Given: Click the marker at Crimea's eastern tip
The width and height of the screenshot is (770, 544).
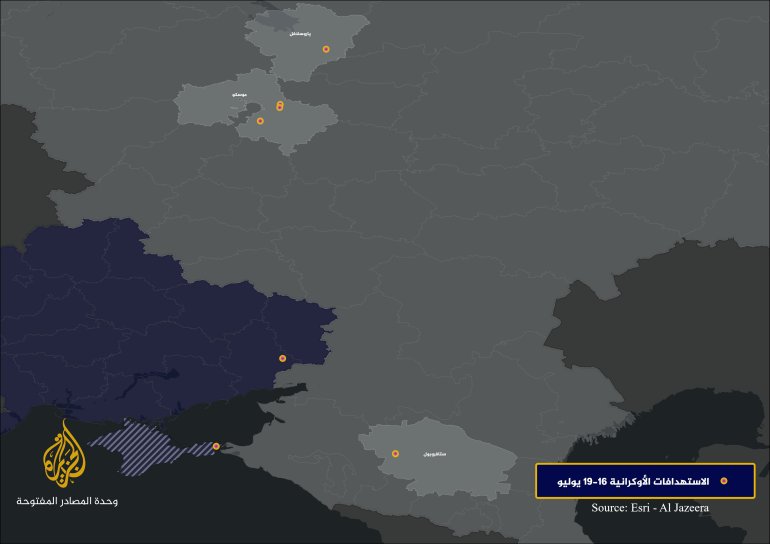Looking at the screenshot, I should pos(216,446).
